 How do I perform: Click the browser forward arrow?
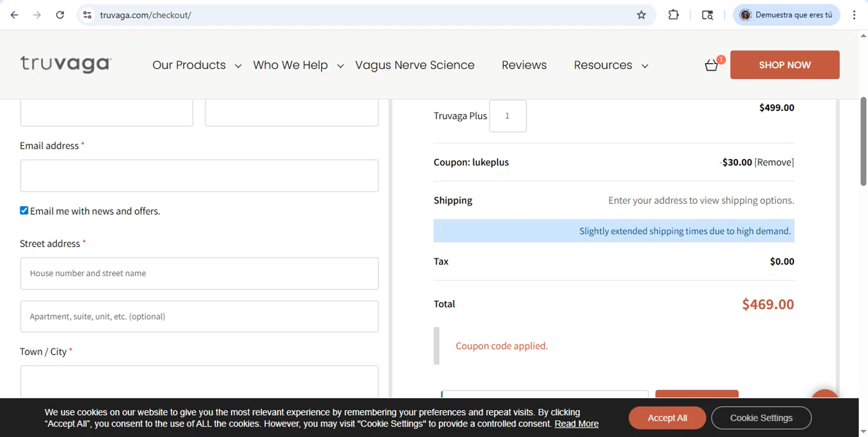click(x=37, y=15)
